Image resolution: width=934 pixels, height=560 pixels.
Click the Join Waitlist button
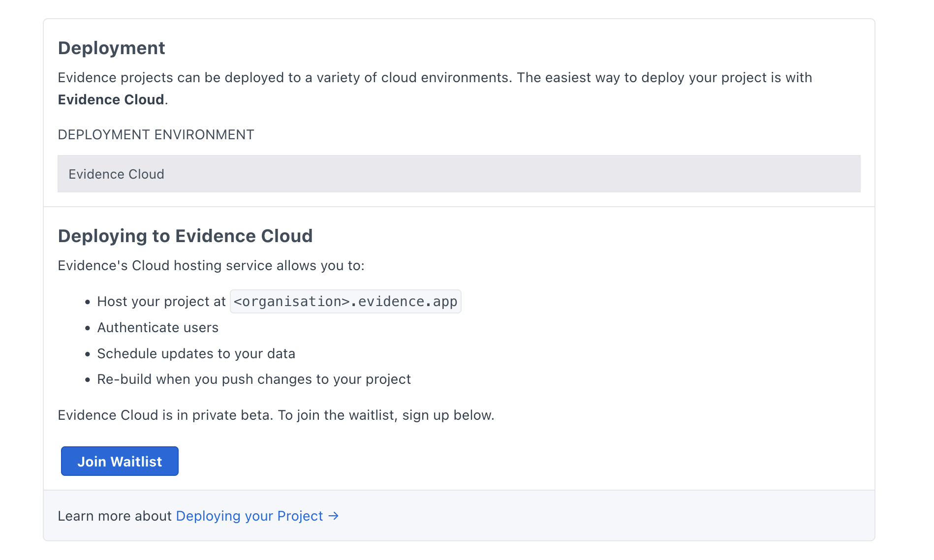pyautogui.click(x=119, y=461)
